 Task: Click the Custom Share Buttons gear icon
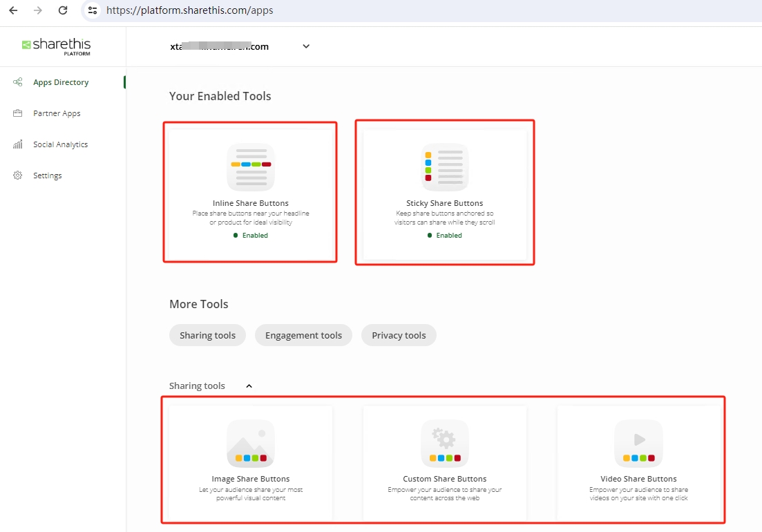click(x=445, y=444)
